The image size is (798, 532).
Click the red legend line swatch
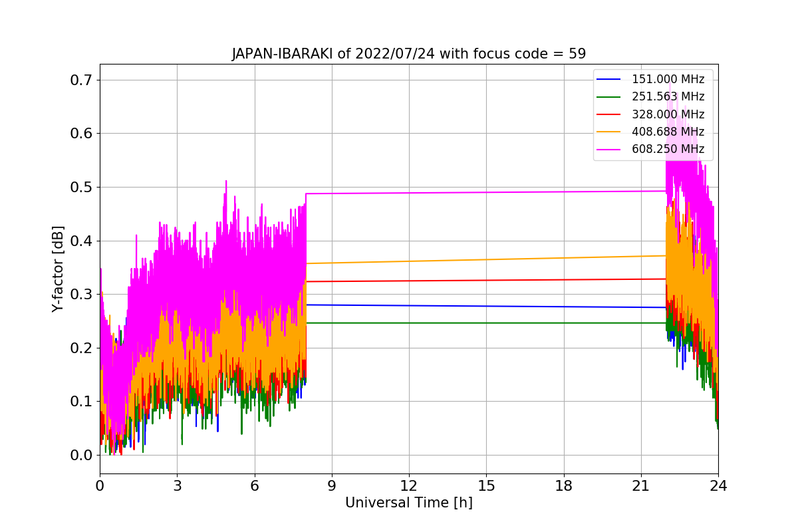click(x=609, y=114)
